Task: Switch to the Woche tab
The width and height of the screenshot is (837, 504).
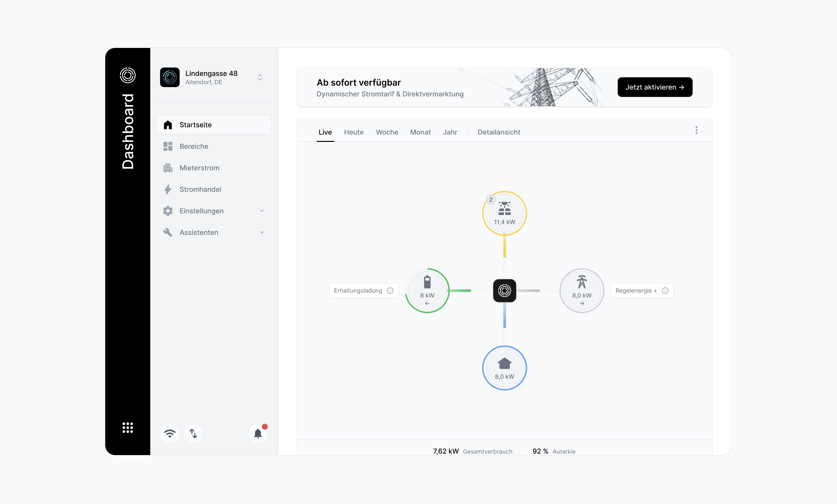Action: tap(387, 132)
